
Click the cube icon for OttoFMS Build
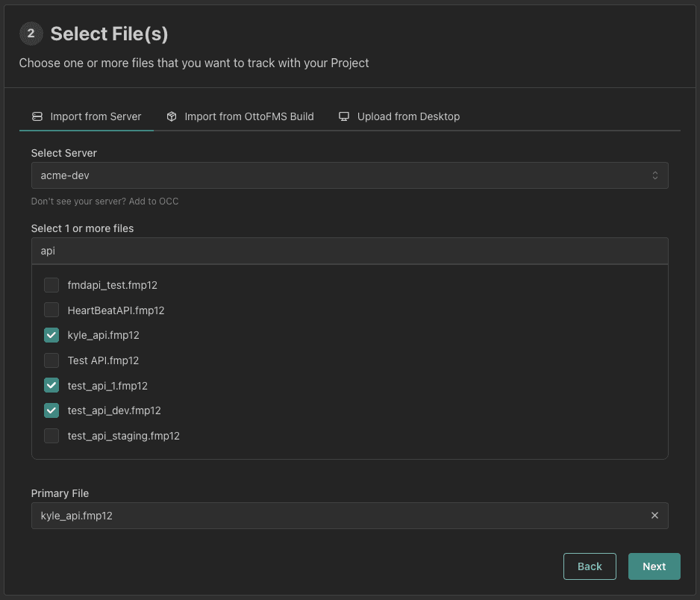point(172,116)
